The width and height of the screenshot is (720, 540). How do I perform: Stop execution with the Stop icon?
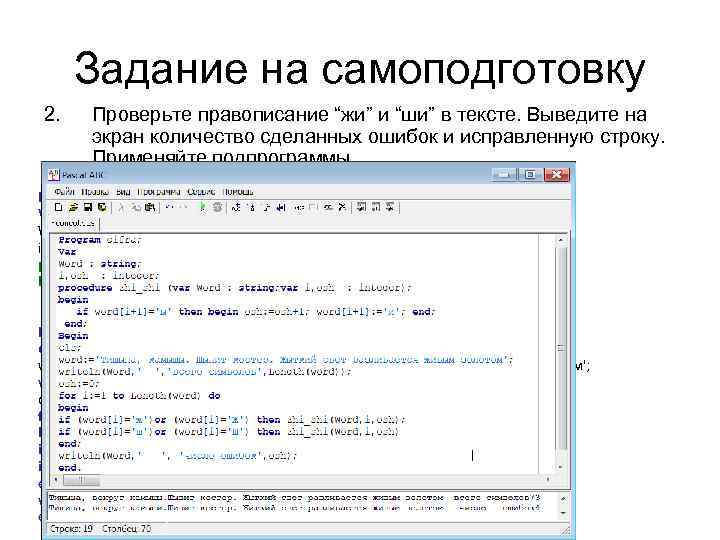(217, 208)
